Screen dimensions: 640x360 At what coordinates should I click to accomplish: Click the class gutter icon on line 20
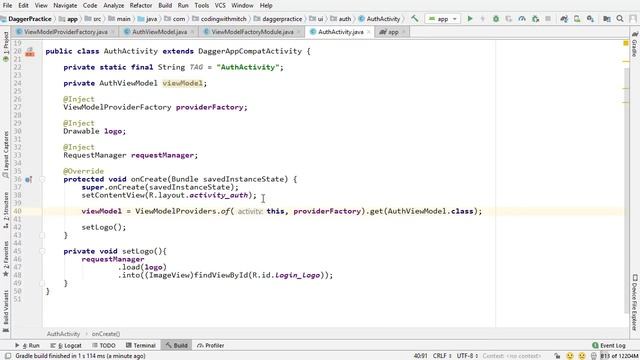29,51
